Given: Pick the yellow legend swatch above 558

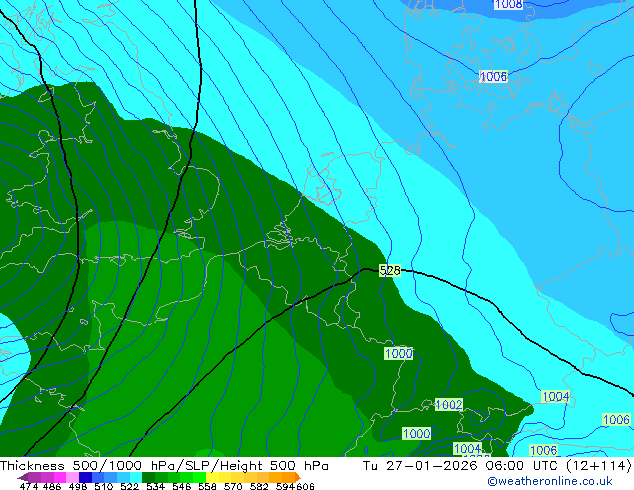Looking at the screenshot, I should point(212,477).
